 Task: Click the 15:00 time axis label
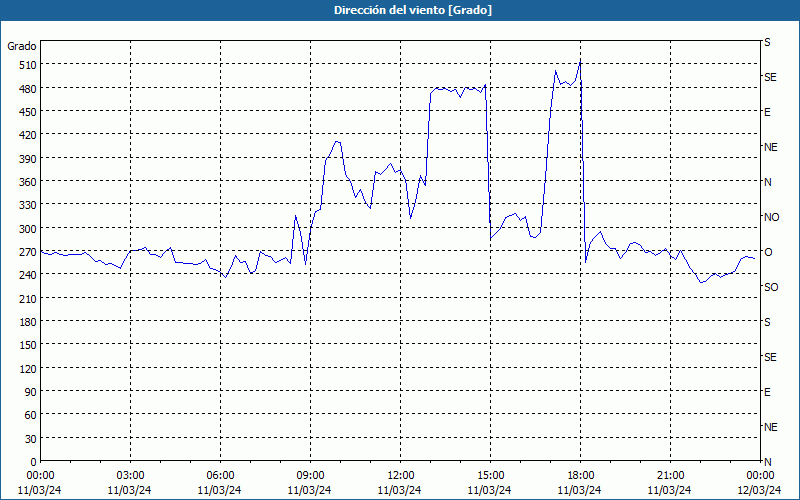490,476
